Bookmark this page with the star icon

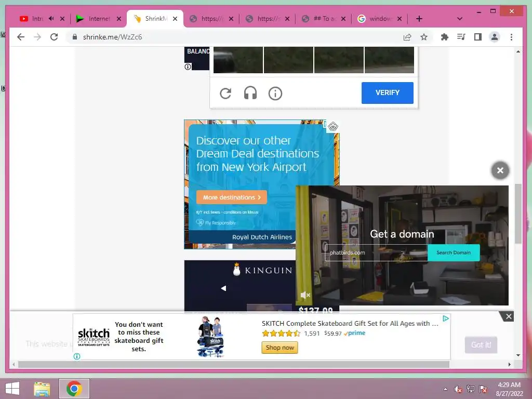[x=424, y=37]
